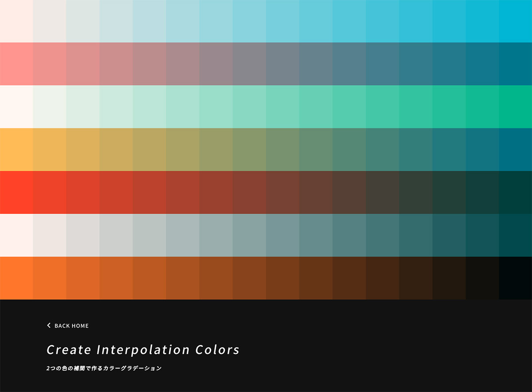Click the off-white swatch starting the third row
The width and height of the screenshot is (532, 392).
coord(16,107)
